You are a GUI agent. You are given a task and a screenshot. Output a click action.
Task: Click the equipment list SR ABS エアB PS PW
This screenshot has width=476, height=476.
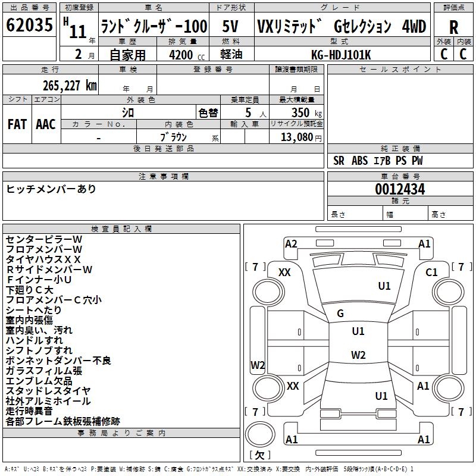click(x=378, y=161)
